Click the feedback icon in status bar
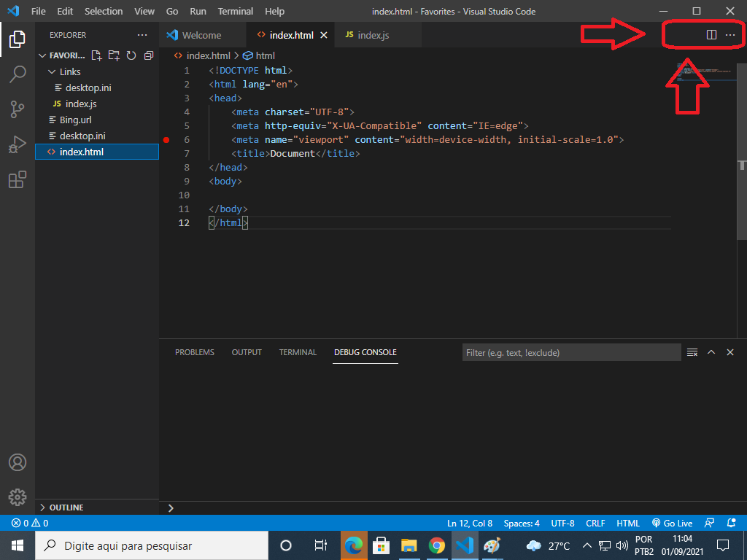747x560 pixels. pyautogui.click(x=709, y=523)
